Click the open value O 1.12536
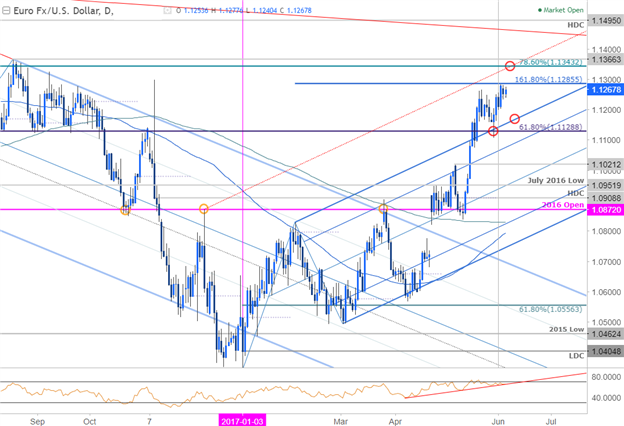Image resolution: width=624 pixels, height=426 pixels. coord(193,11)
